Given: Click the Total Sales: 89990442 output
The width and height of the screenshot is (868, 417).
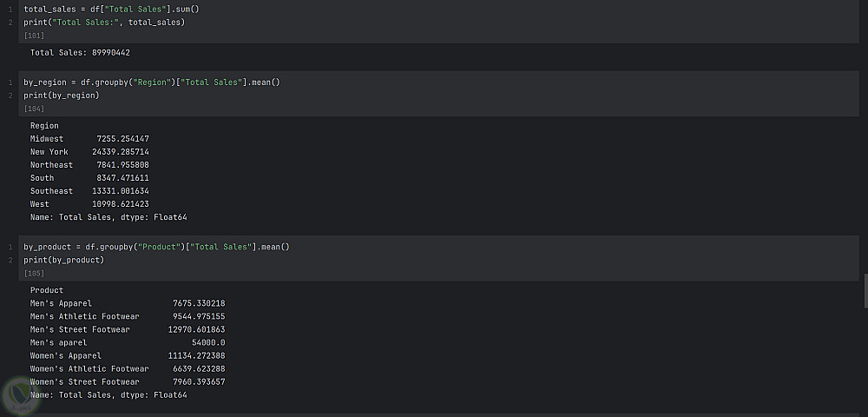Looking at the screenshot, I should [80, 53].
